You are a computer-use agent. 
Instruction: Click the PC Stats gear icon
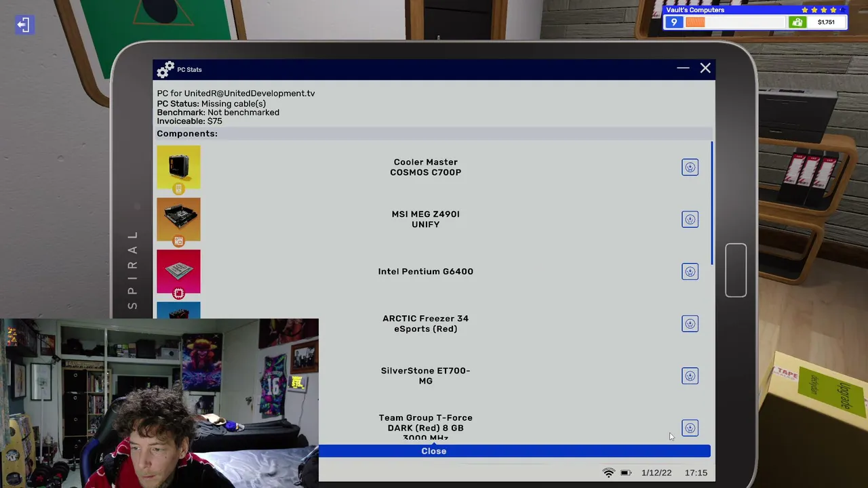[x=165, y=70]
